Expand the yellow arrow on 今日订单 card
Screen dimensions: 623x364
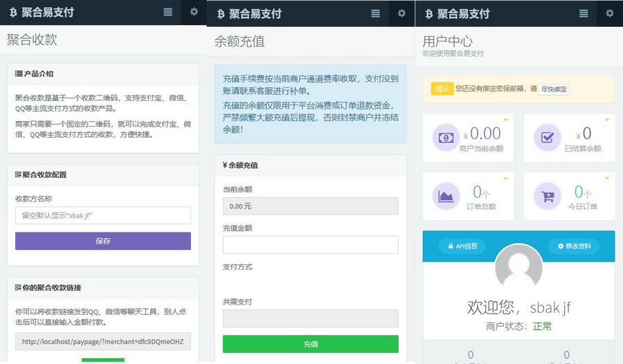click(607, 179)
